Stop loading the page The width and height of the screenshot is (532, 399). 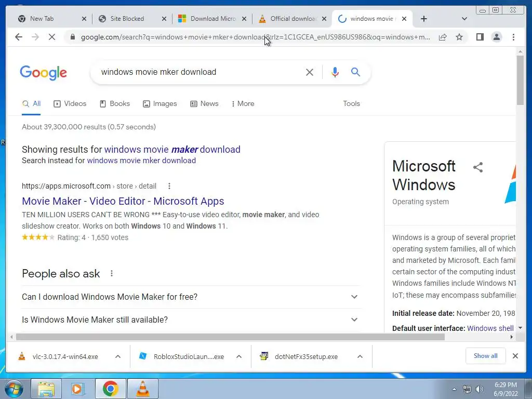click(x=52, y=37)
